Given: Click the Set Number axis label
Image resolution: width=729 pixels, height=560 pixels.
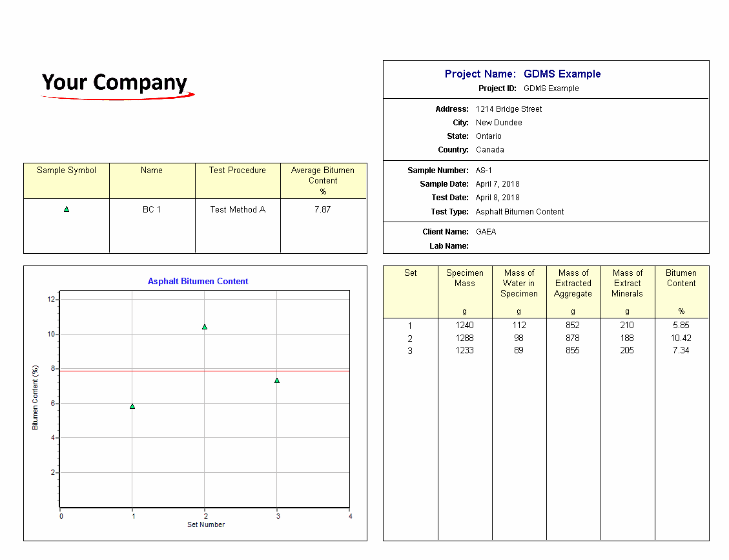Looking at the screenshot, I should 206,525.
